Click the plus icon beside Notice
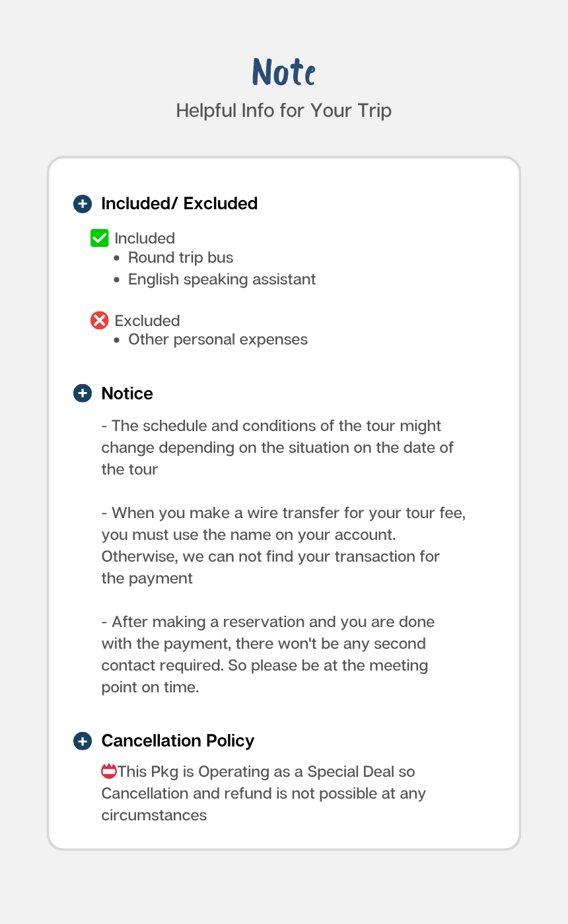Screen dimensions: 568x924 coord(82,394)
